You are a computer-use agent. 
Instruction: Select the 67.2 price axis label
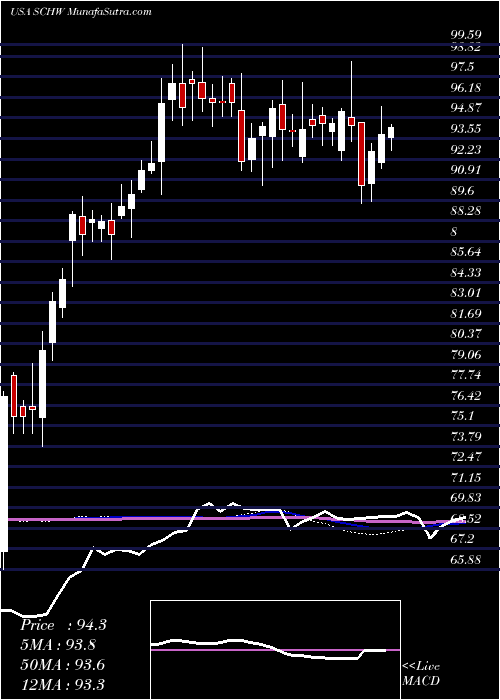coord(462,539)
